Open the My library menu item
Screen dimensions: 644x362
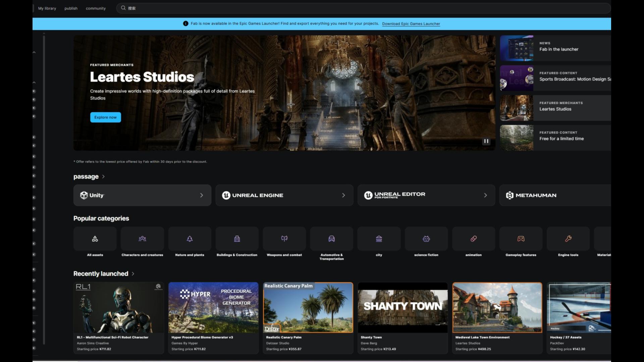coord(47,8)
